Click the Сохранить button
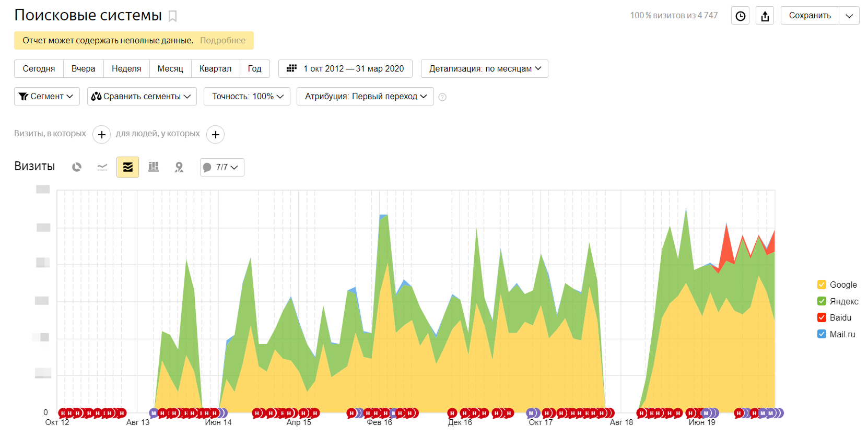 tap(810, 16)
